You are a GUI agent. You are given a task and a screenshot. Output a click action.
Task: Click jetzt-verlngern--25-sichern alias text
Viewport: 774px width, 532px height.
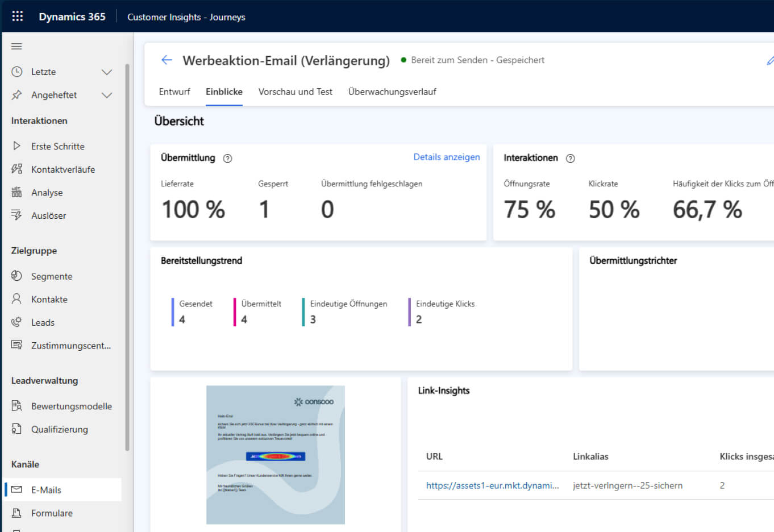(x=628, y=485)
